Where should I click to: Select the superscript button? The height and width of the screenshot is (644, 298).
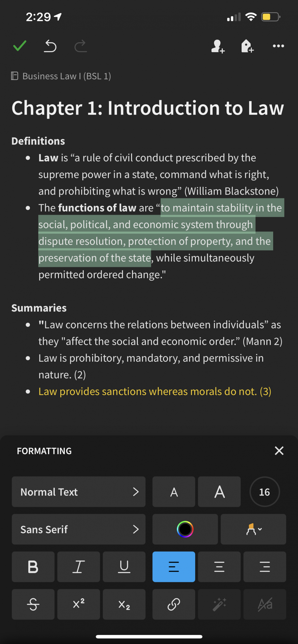79,604
